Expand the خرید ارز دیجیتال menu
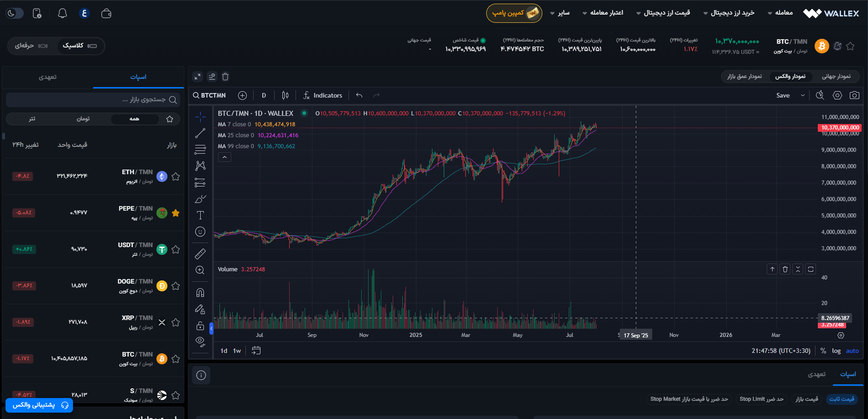This screenshot has width=868, height=419. pyautogui.click(x=729, y=13)
